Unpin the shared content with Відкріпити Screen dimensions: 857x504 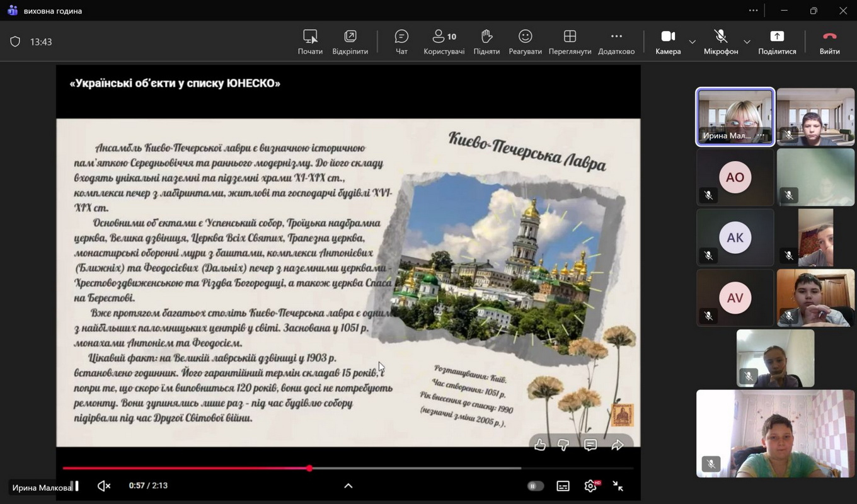coord(350,42)
